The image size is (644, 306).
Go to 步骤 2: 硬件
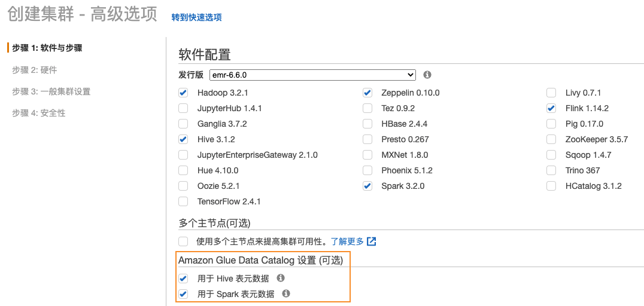pyautogui.click(x=35, y=70)
